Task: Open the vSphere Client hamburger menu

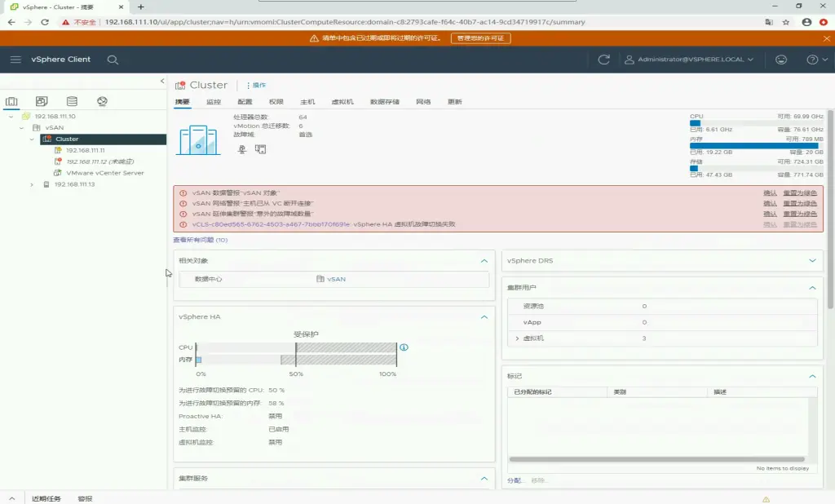Action: [15, 60]
